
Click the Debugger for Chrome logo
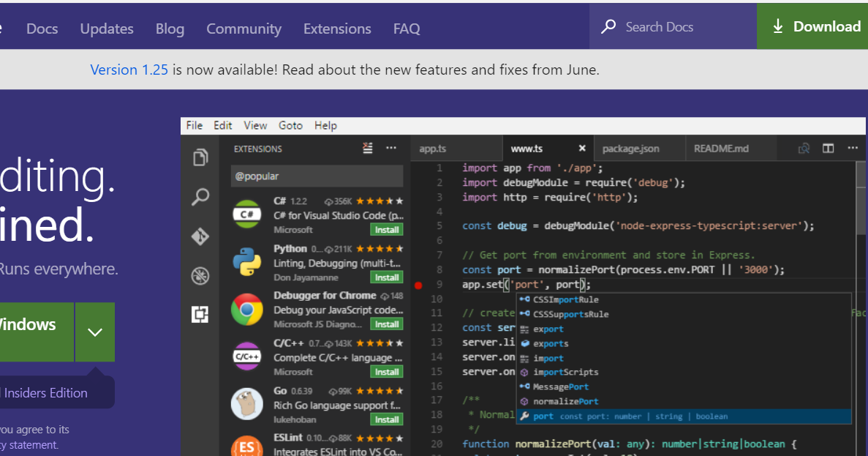click(x=247, y=309)
